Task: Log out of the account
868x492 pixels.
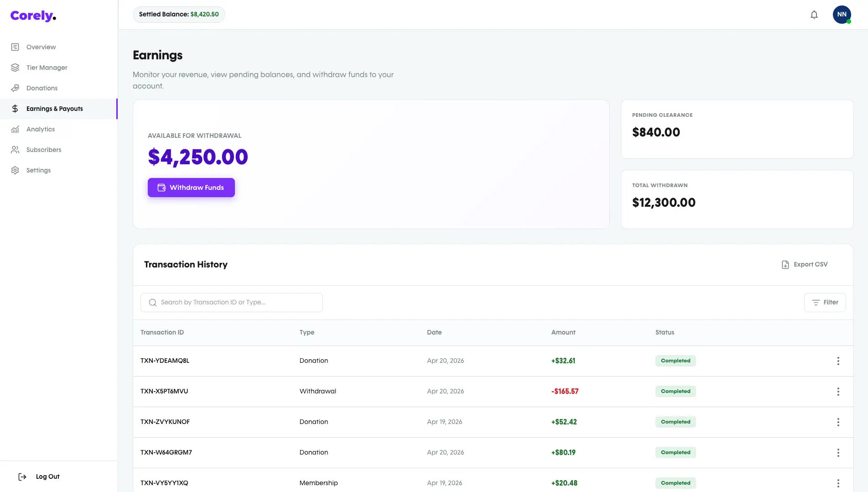Action: (x=39, y=476)
